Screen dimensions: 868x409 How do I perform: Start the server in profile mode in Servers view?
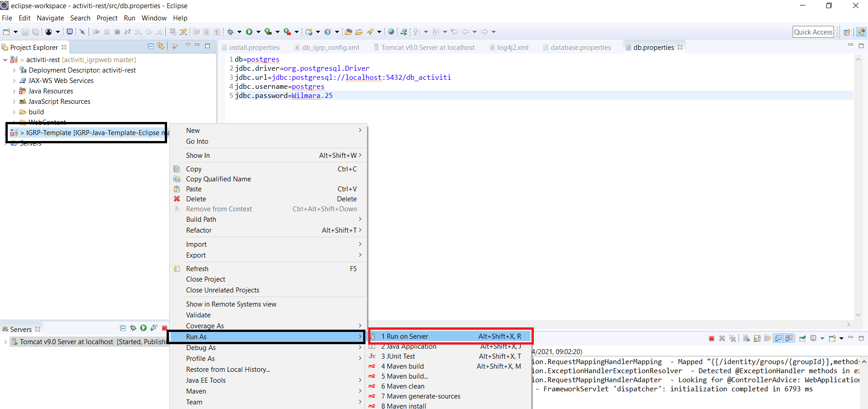[154, 328]
